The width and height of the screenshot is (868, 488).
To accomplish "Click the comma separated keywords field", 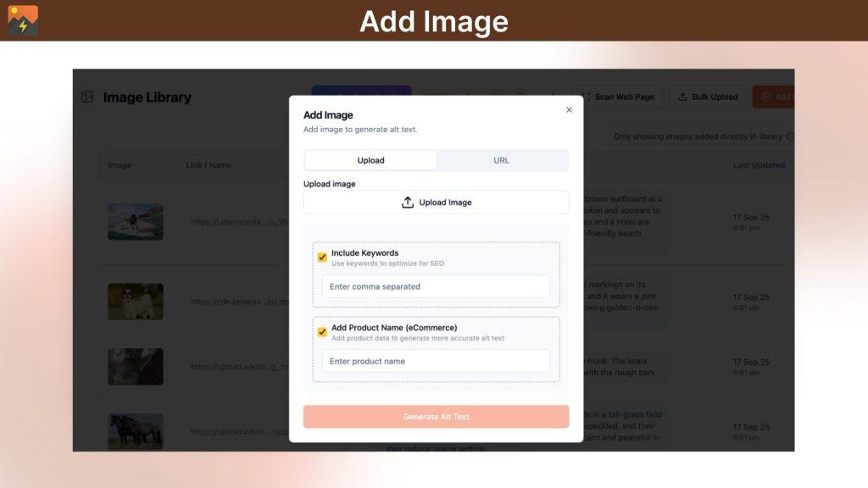I will pyautogui.click(x=436, y=286).
